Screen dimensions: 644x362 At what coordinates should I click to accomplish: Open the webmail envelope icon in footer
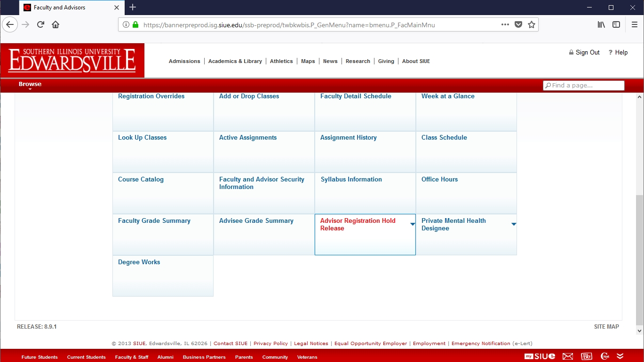click(x=568, y=356)
